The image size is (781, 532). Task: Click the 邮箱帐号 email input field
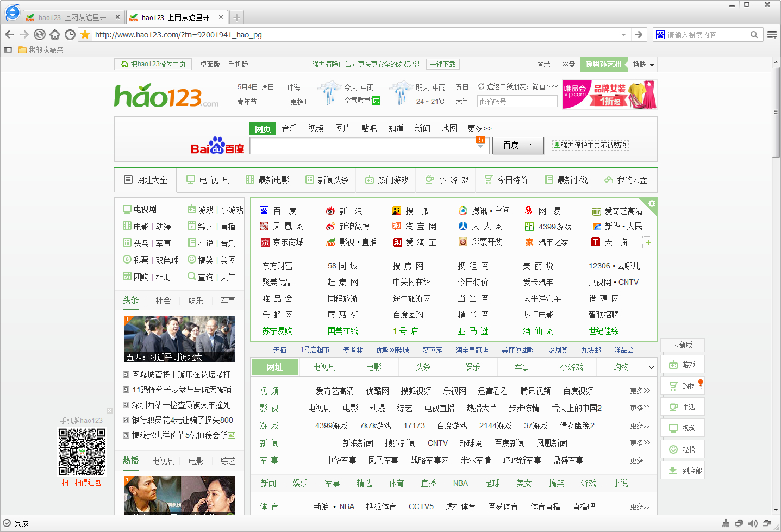(x=517, y=102)
